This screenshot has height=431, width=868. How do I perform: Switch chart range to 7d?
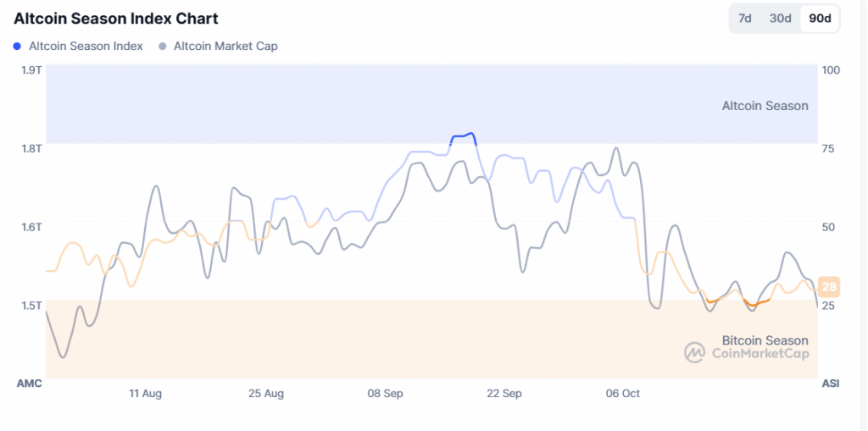(x=745, y=19)
